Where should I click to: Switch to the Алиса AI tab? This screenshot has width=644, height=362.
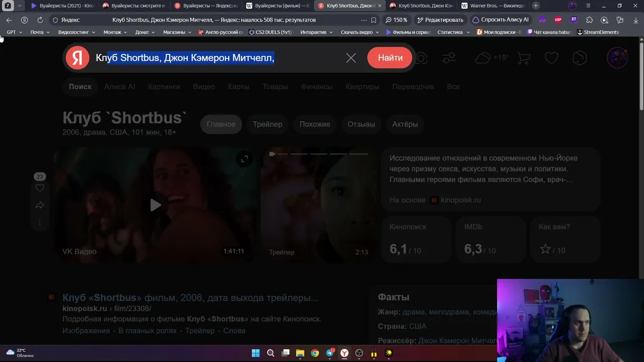[120, 86]
